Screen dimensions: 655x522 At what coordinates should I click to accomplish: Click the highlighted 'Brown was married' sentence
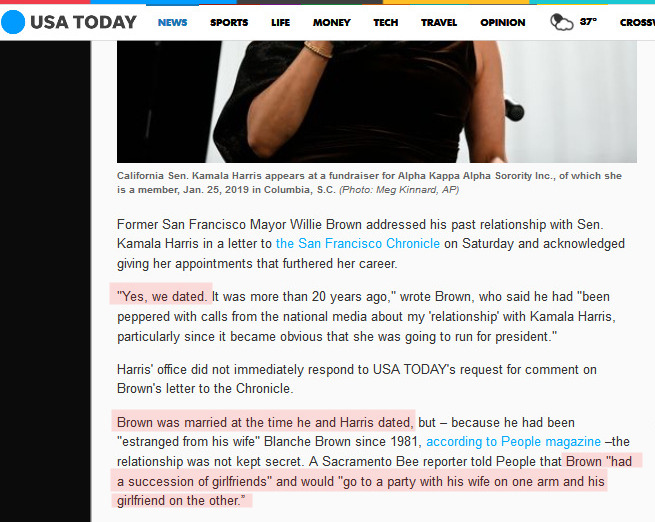click(x=265, y=422)
